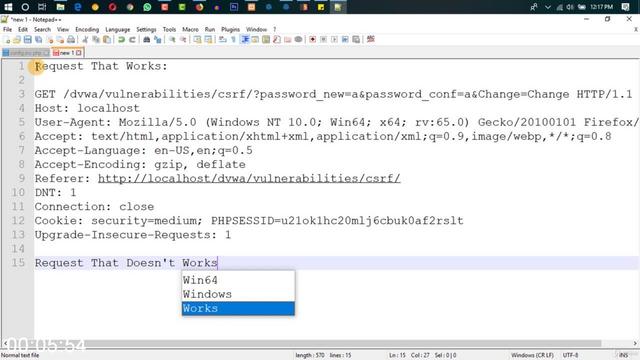This screenshot has width=640, height=360.
Task: Click the horizontal scrollbar thumb
Action: (x=304, y=344)
